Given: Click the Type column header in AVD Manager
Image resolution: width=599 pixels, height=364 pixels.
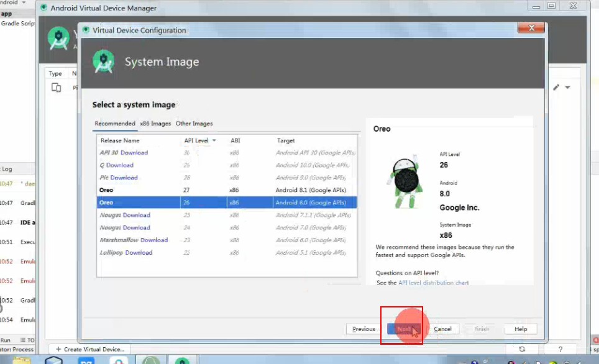Looking at the screenshot, I should pyautogui.click(x=55, y=73).
